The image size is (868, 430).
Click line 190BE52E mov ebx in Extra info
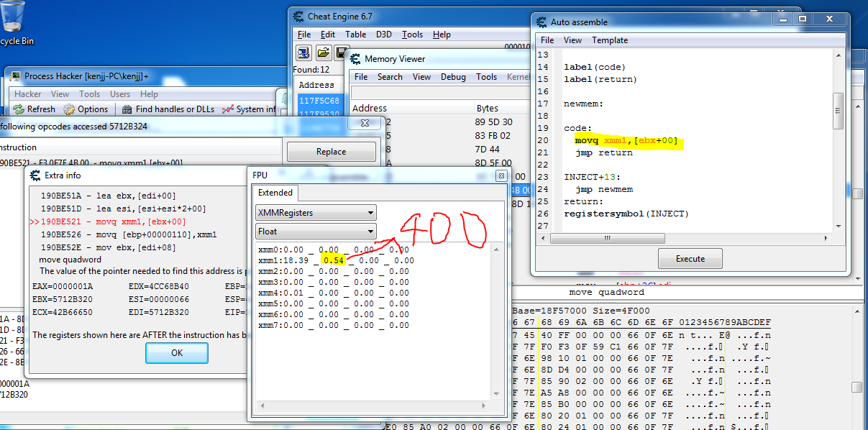[108, 247]
